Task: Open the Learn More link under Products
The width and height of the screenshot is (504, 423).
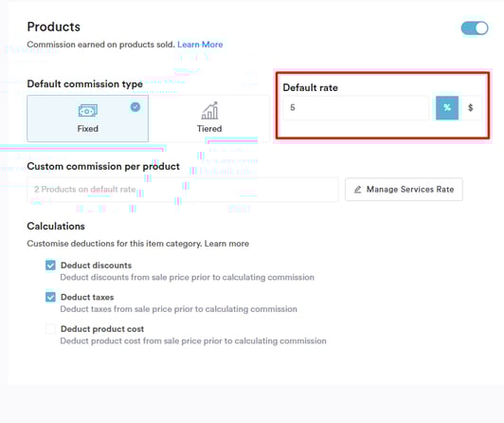Action: [x=200, y=45]
